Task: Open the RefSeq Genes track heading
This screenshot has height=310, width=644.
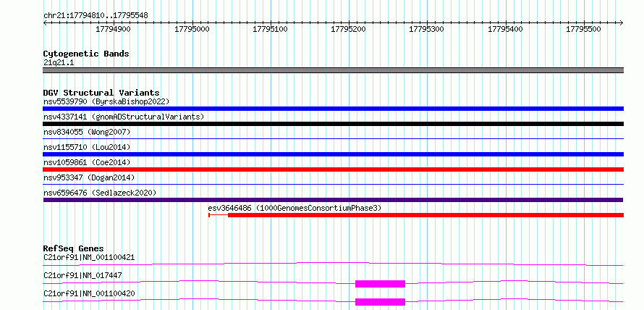Action: (74, 248)
